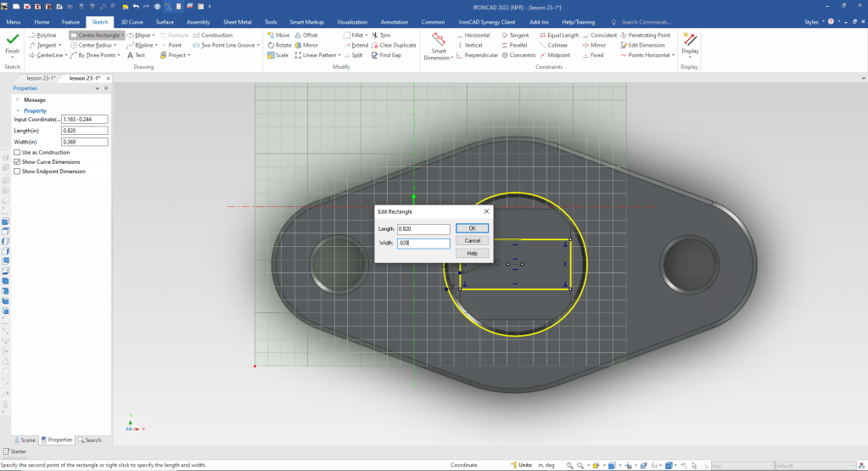Tick Show Endpoint Dimension checkbox
Viewport: 868px width, 471px height.
[x=17, y=171]
